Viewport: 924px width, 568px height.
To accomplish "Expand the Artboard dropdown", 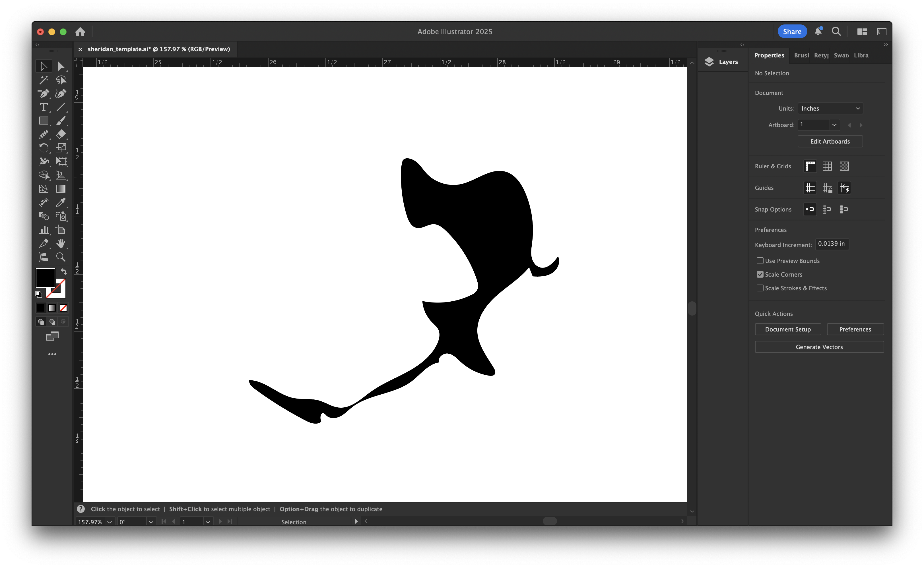I will (834, 125).
